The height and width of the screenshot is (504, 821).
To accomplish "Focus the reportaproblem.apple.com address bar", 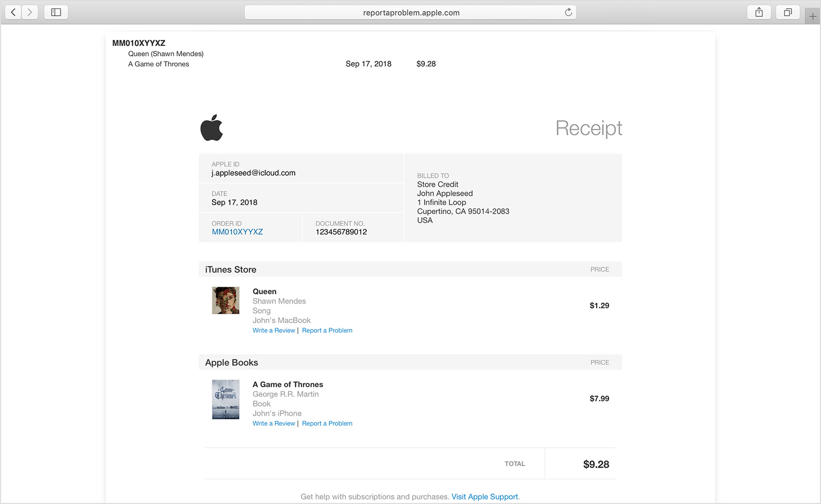I will pyautogui.click(x=410, y=13).
